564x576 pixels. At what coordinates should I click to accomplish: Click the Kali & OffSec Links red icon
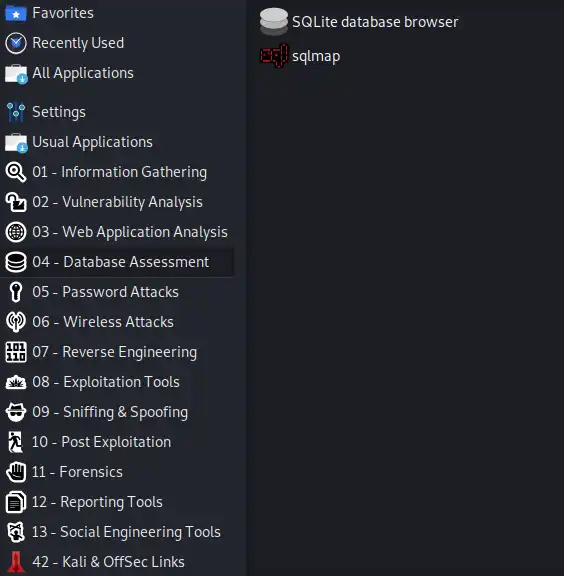point(16,562)
